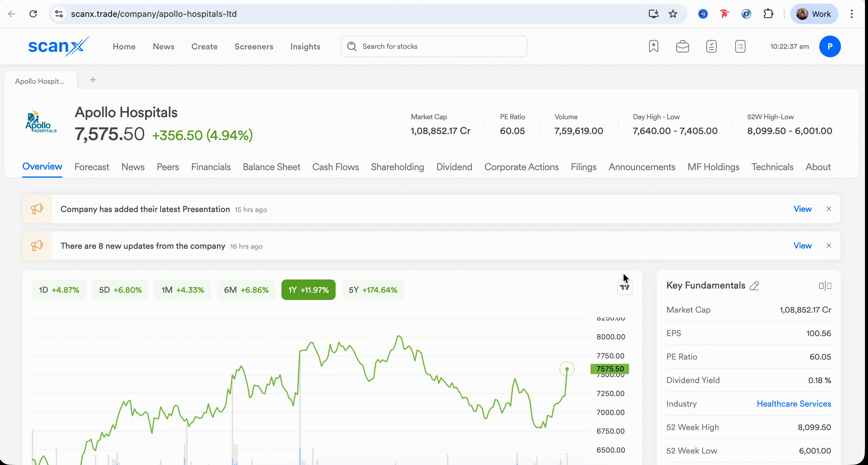Open Create in top navigation
868x465 pixels.
click(205, 47)
